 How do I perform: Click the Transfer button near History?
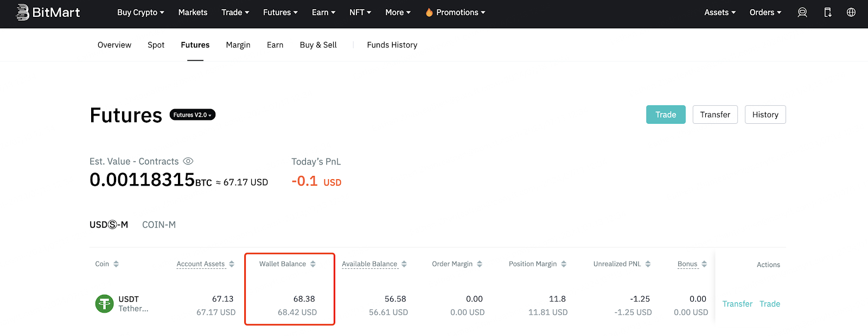point(715,115)
